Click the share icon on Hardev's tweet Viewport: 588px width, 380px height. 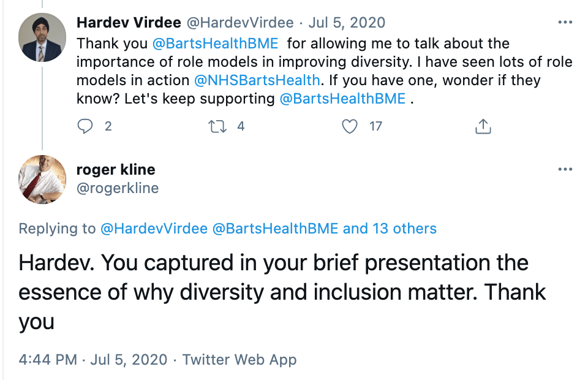(483, 126)
